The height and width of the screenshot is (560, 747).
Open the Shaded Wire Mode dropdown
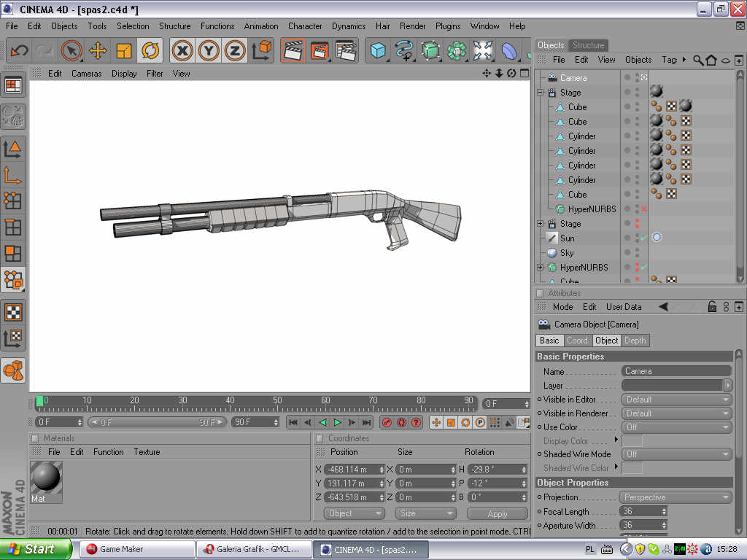(676, 454)
